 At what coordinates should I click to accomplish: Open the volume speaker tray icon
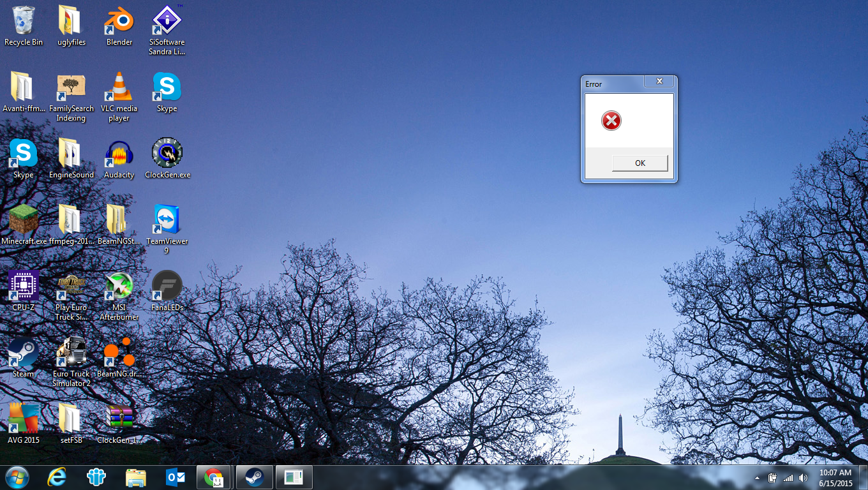click(803, 478)
